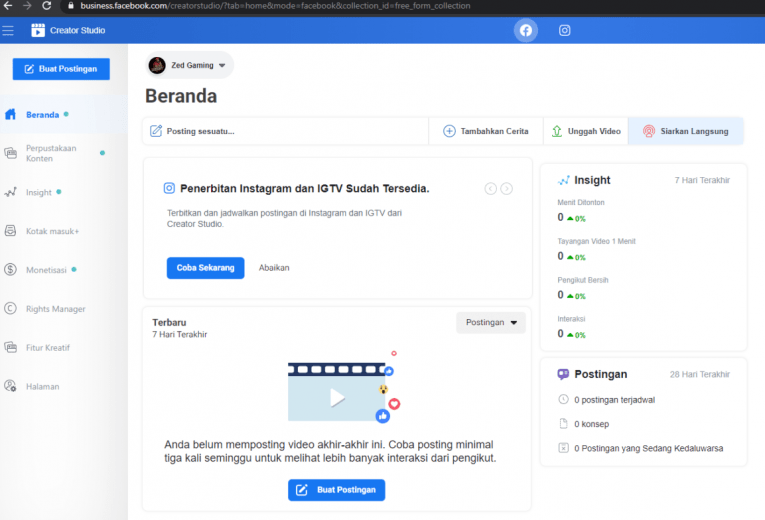This screenshot has width=765, height=520.
Task: Click the Halaman page settings icon
Action: pos(11,386)
